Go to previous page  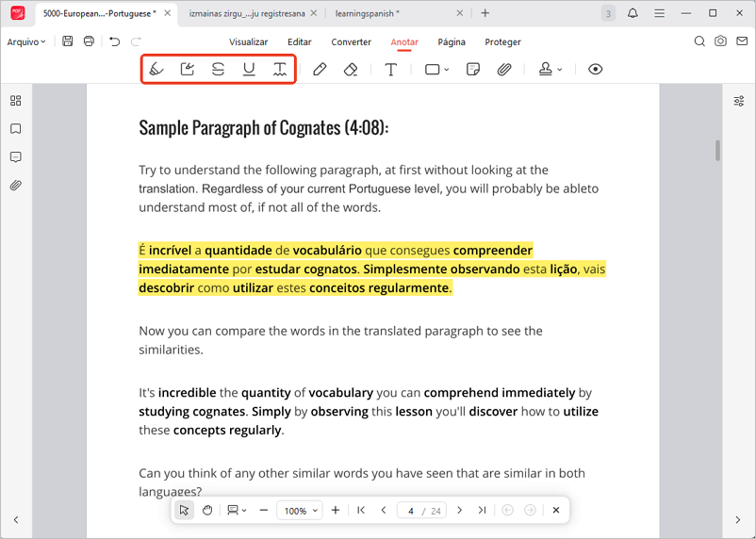tap(384, 510)
